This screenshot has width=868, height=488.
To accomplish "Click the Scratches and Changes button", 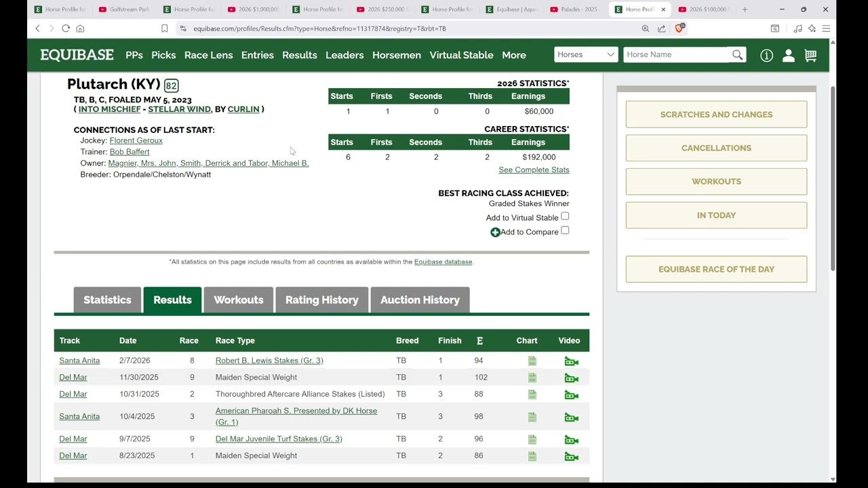I will click(716, 115).
